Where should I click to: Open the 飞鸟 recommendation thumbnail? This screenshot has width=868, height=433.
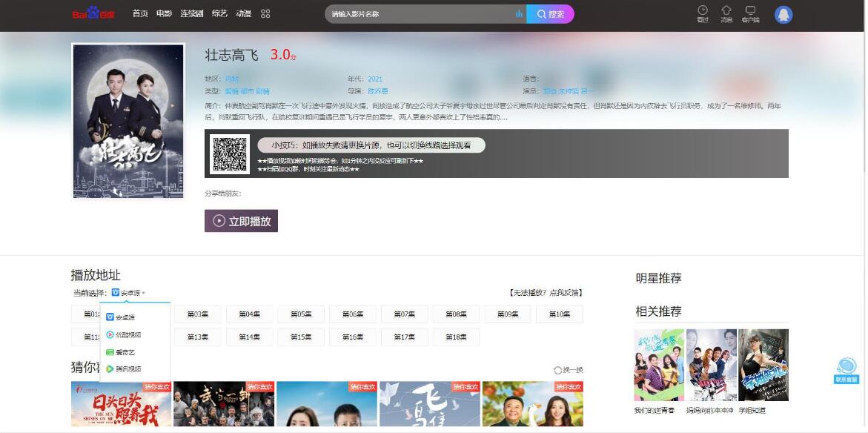(430, 403)
